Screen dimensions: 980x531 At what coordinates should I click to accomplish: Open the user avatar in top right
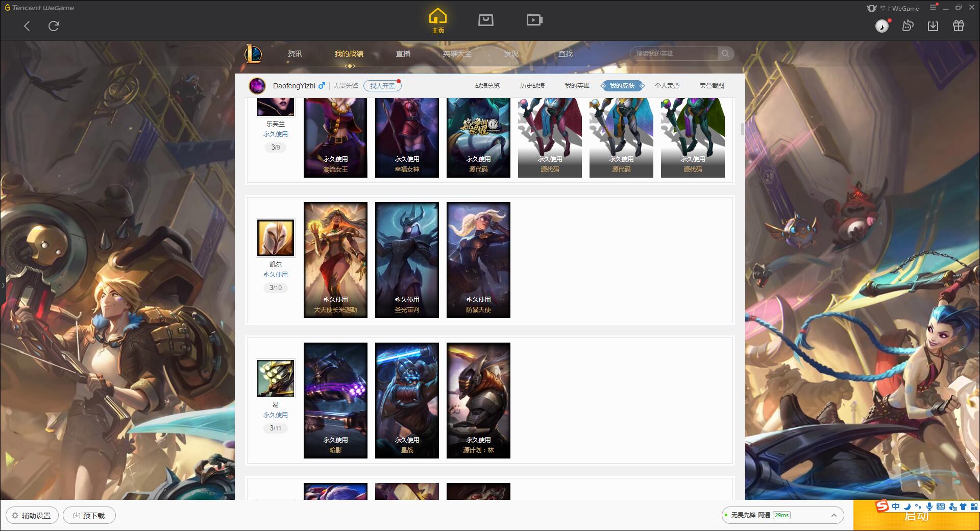pyautogui.click(x=882, y=26)
